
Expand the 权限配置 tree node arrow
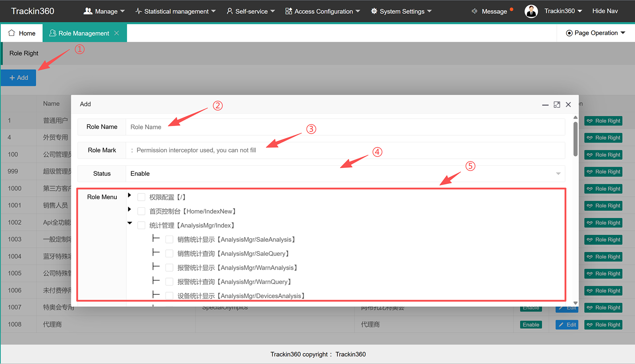click(x=129, y=195)
